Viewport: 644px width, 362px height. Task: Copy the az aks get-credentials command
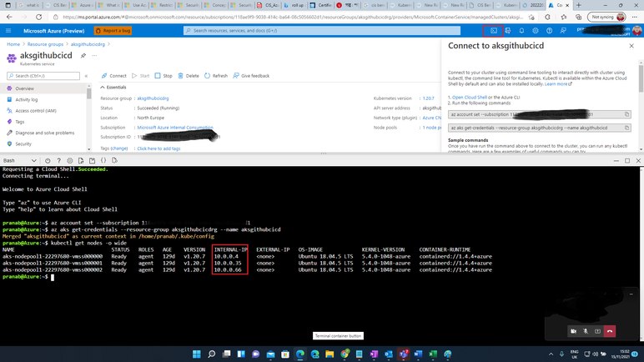click(626, 128)
